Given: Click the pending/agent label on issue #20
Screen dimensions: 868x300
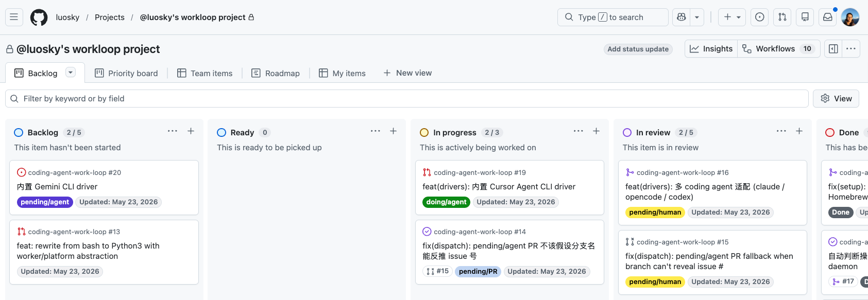Looking at the screenshot, I should (x=45, y=202).
